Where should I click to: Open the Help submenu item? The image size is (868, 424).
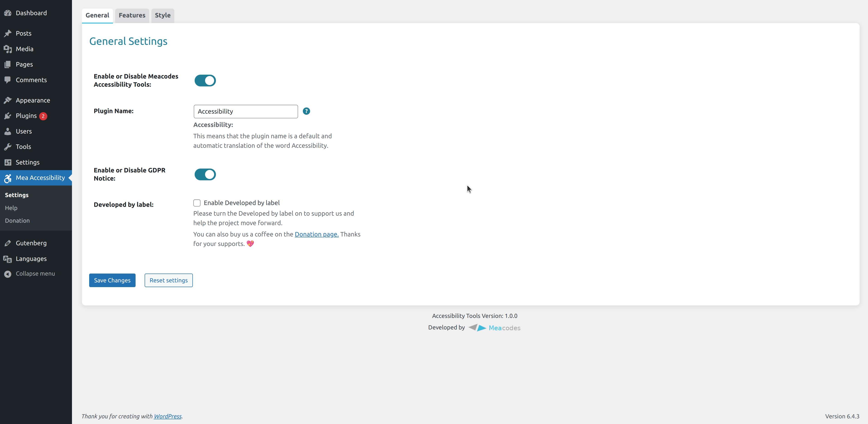(11, 208)
